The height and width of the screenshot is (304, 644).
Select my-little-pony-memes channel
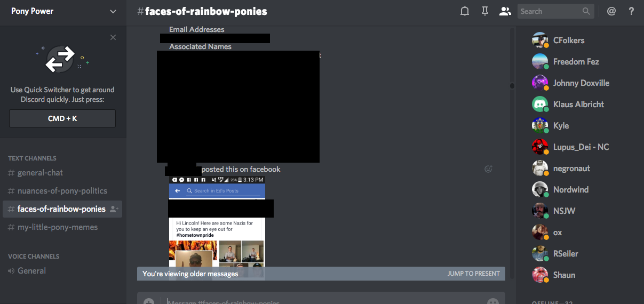(x=58, y=227)
